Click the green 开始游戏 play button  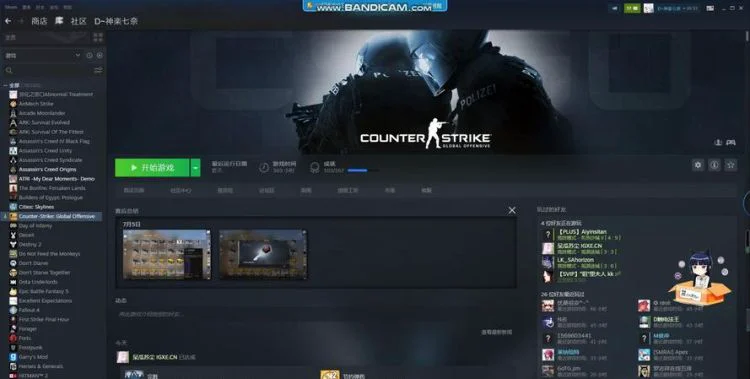(152, 167)
